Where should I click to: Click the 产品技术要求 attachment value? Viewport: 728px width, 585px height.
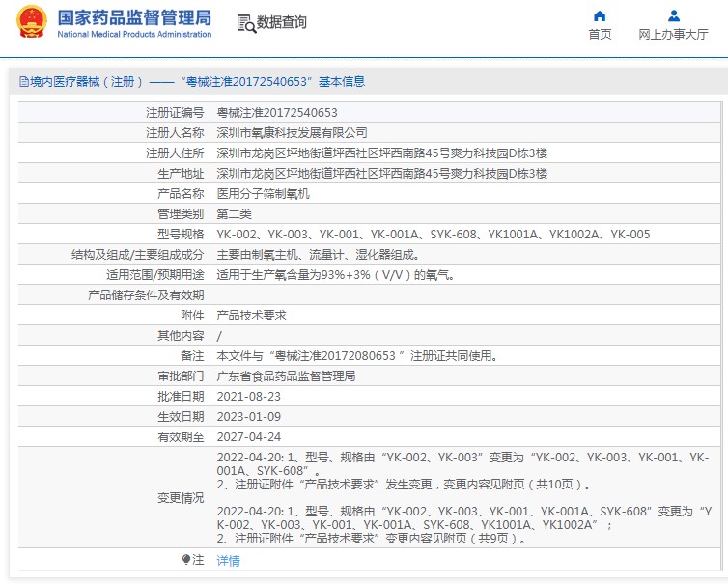pyautogui.click(x=252, y=316)
